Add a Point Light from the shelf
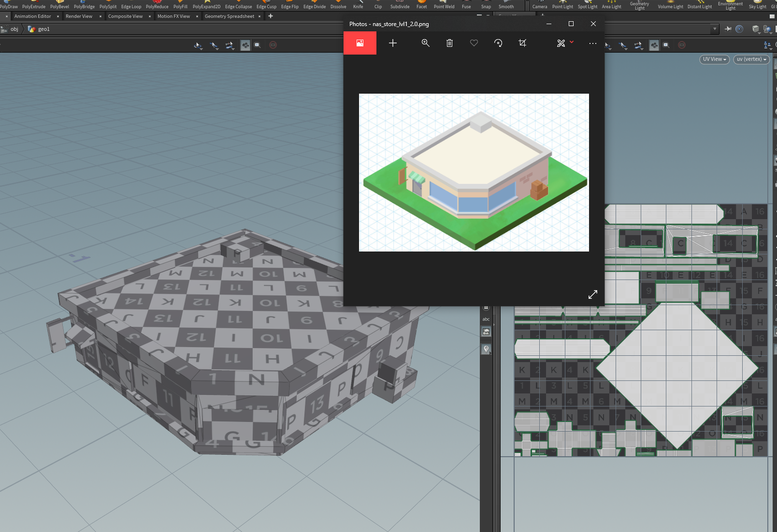This screenshot has height=532, width=777. coord(562,5)
